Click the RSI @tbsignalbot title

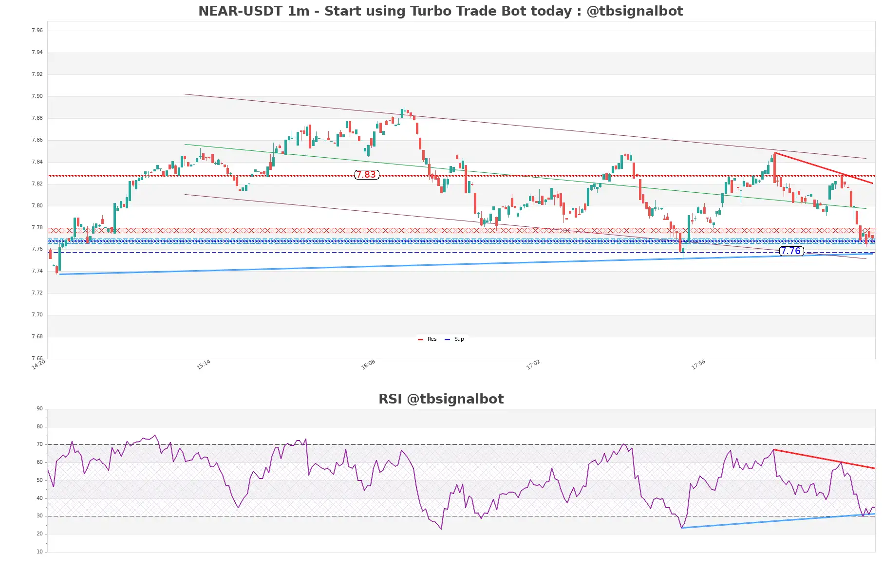point(441,399)
